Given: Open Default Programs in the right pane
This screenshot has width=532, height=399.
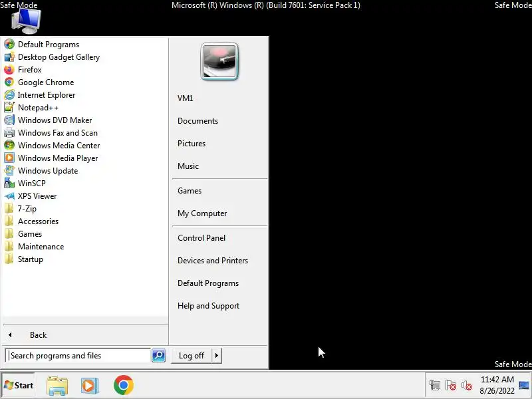Looking at the screenshot, I should pyautogui.click(x=208, y=283).
